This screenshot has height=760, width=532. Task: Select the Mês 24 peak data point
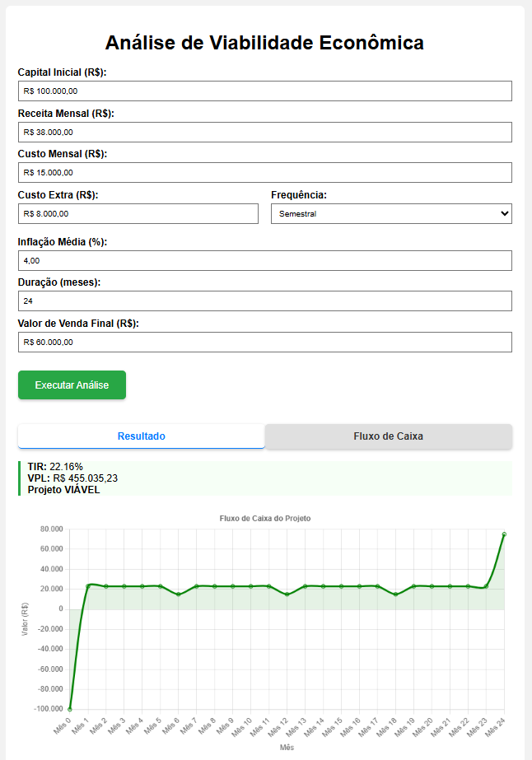[x=504, y=534]
